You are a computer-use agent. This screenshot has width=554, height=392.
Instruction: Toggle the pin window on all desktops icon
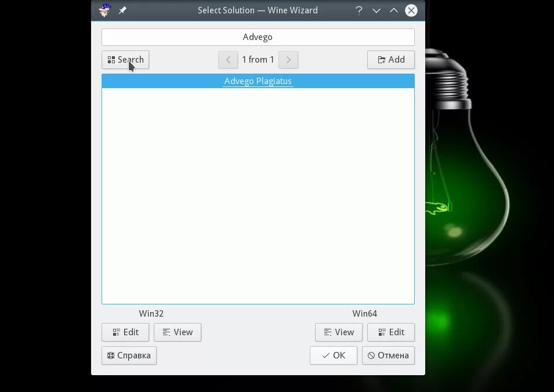click(122, 10)
